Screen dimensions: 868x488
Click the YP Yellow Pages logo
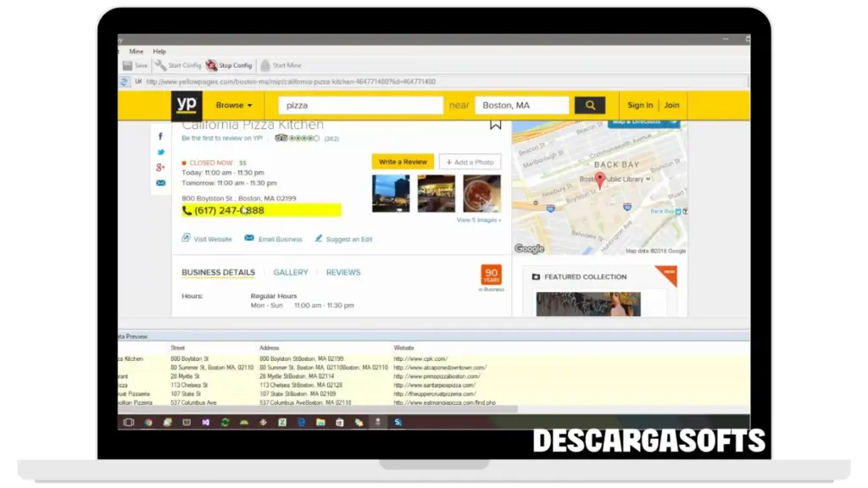(186, 105)
